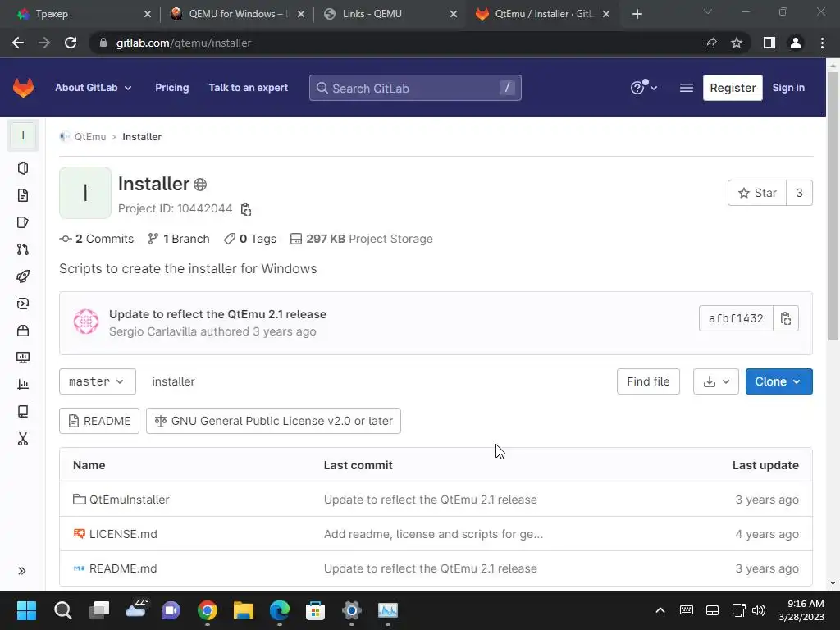Click the project avatar 'I' in the left sidebar

[x=22, y=135]
